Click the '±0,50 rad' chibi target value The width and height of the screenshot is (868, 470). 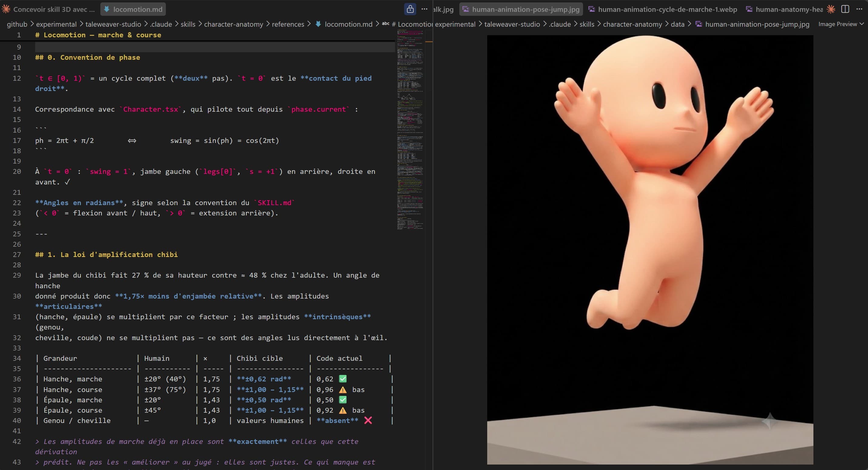point(264,400)
